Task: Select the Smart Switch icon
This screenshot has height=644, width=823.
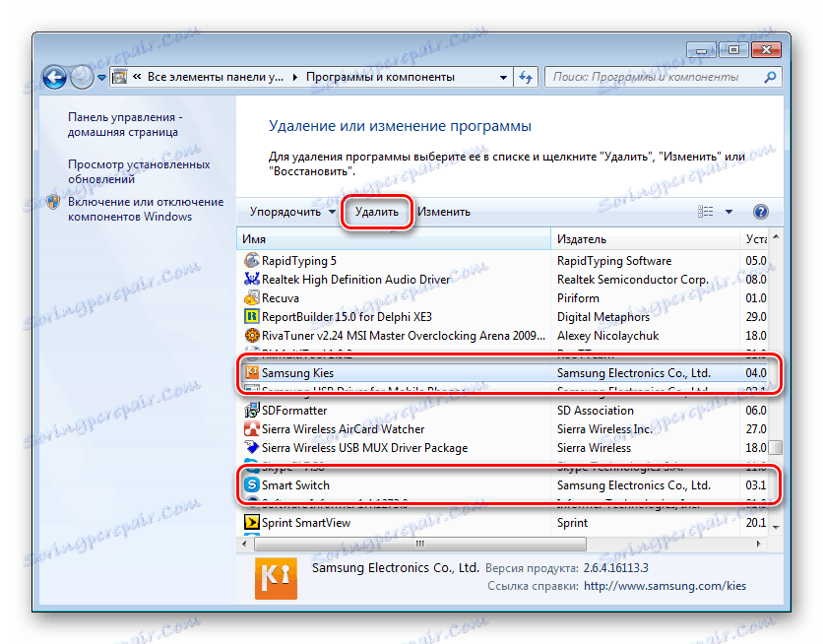Action: (x=252, y=484)
